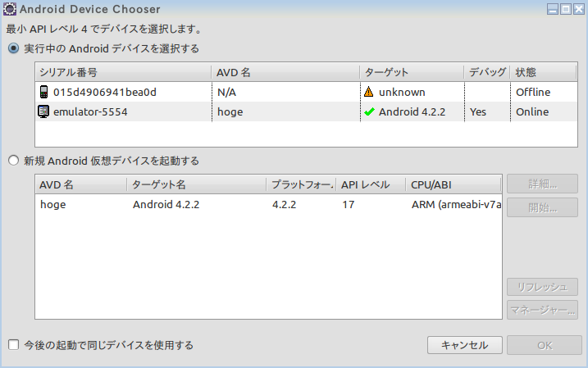Sort by the API レベル column header
This screenshot has height=368, width=588.
[371, 184]
